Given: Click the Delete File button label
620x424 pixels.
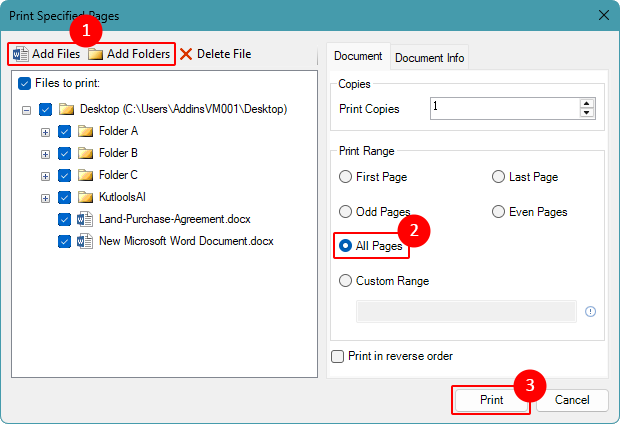Looking at the screenshot, I should [x=224, y=54].
